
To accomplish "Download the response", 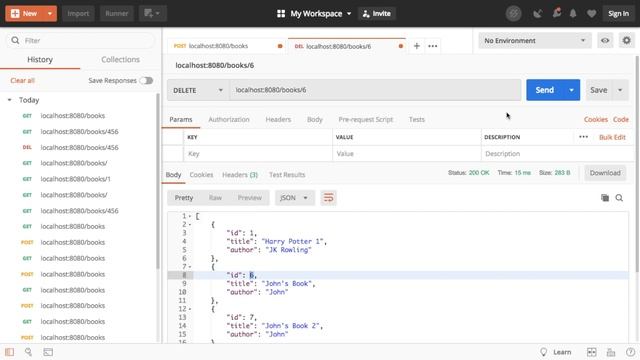I will 605,173.
